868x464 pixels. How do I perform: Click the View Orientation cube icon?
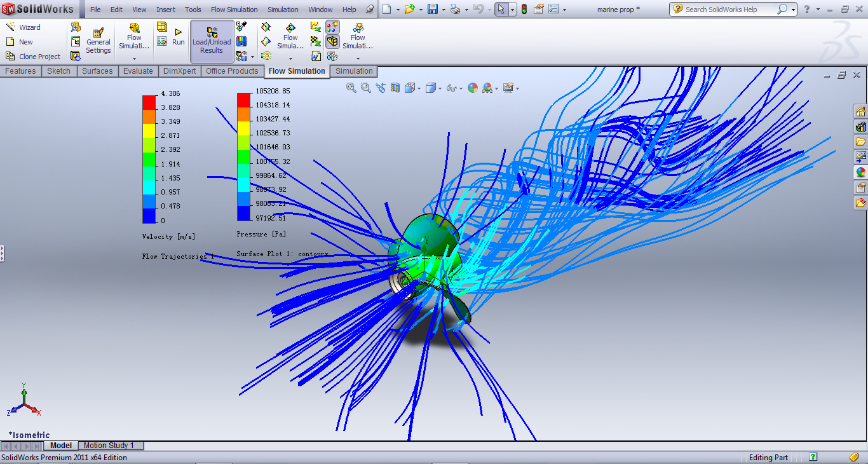409,88
